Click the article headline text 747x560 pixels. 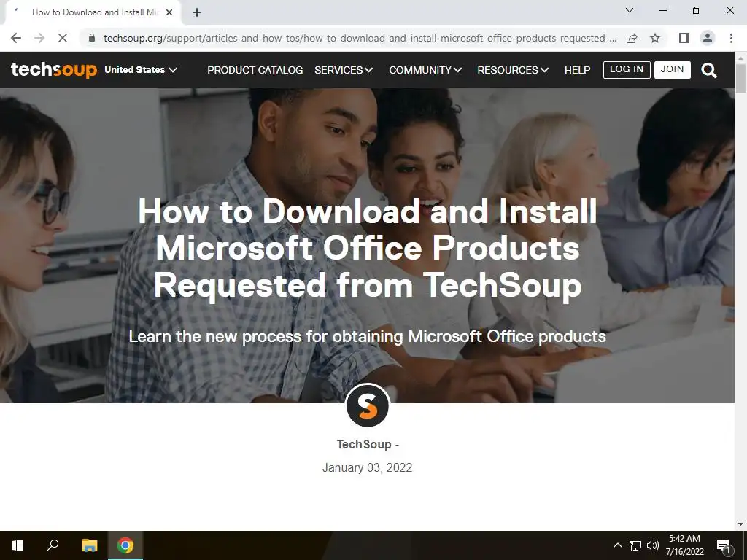[368, 248]
